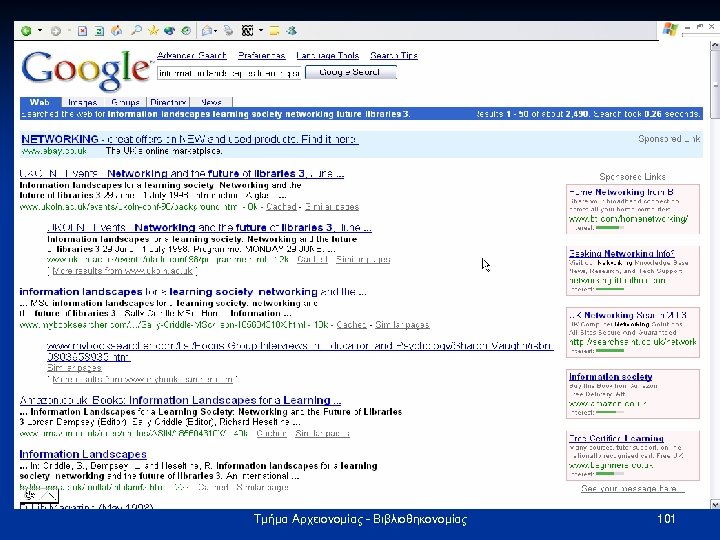Open Cached link of mybooksearcher result
This screenshot has height=540, width=720.
(351, 325)
